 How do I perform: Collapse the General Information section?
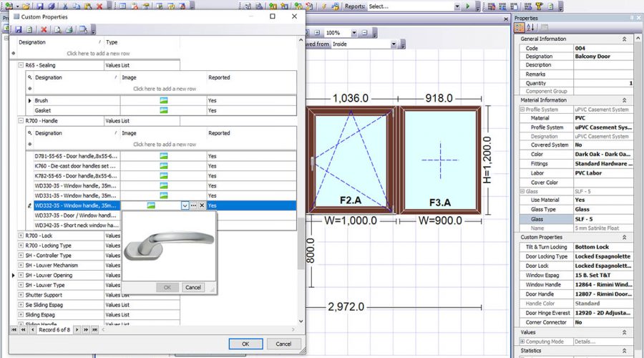[x=624, y=39]
